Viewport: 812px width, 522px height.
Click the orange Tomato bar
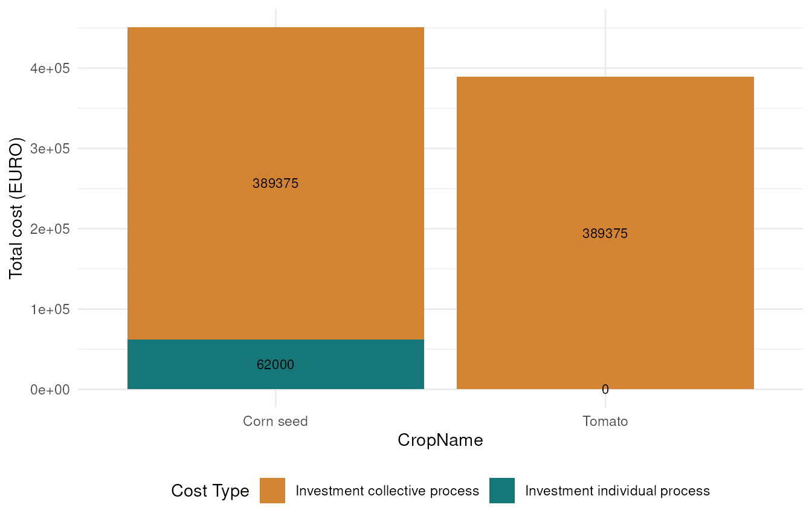click(605, 233)
